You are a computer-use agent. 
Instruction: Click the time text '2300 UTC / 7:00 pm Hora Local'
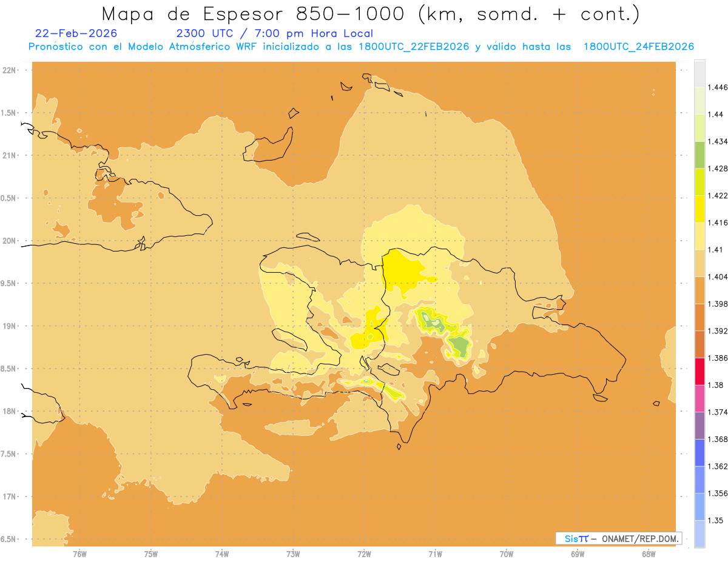(x=274, y=34)
